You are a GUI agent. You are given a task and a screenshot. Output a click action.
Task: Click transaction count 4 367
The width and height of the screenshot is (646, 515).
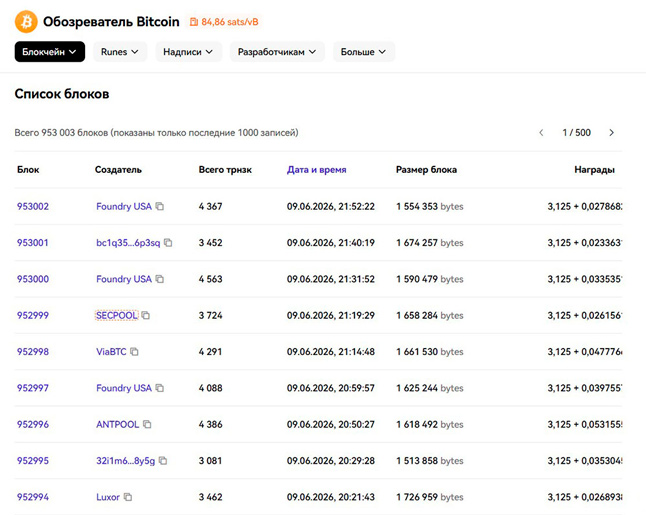pos(211,206)
